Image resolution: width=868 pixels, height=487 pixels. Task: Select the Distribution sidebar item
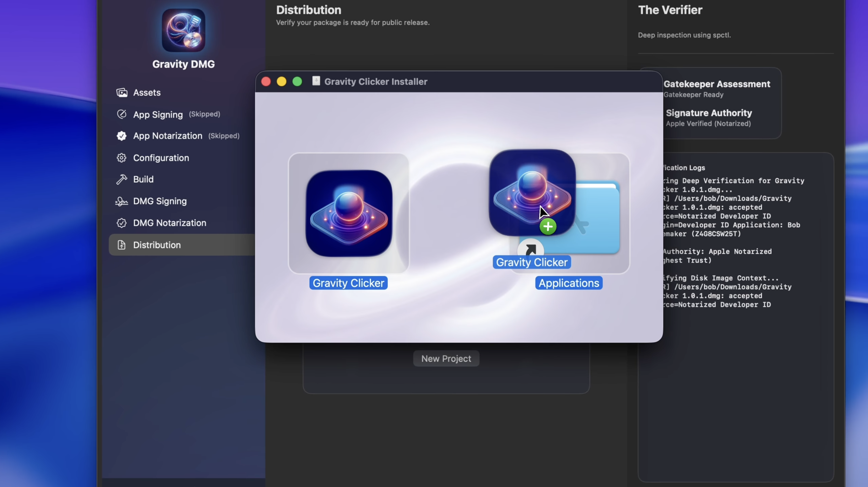click(157, 245)
